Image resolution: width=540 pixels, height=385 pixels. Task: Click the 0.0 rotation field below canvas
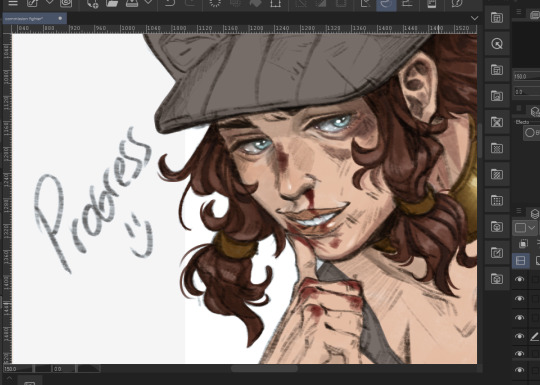(63, 369)
